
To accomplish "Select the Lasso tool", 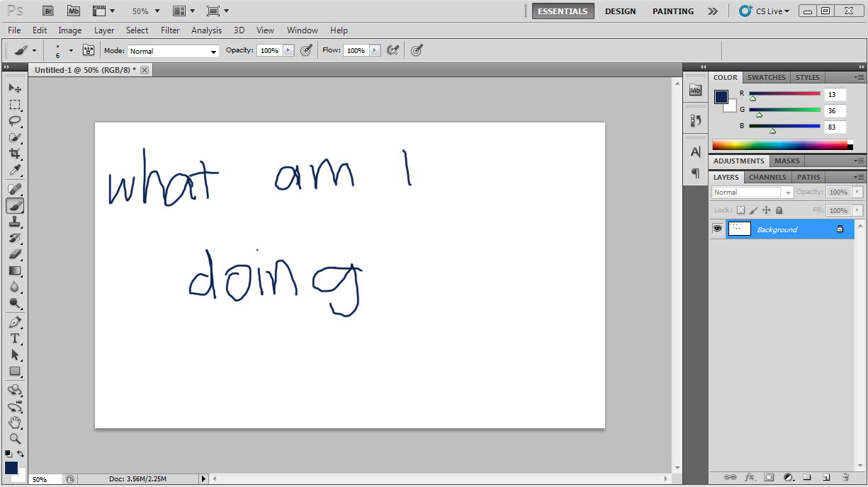I will (15, 121).
